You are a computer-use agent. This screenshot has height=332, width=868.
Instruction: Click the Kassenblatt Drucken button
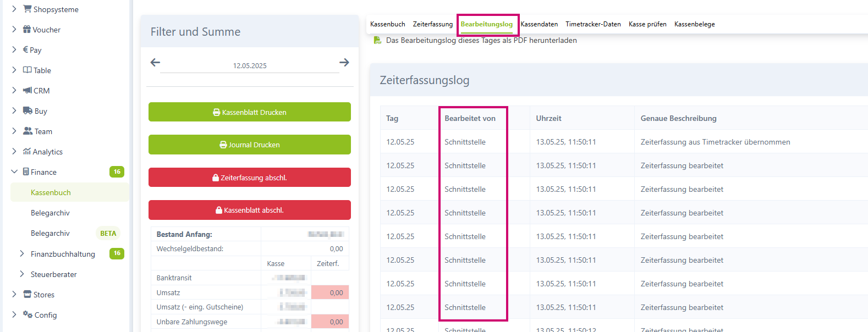tap(250, 112)
